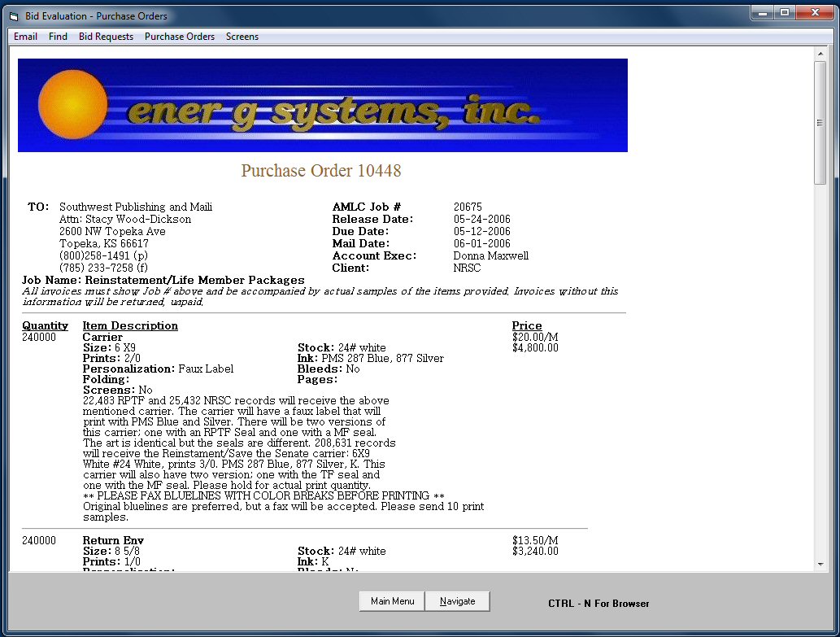
Task: Close the Bid Evaluation window
Action: (815, 12)
